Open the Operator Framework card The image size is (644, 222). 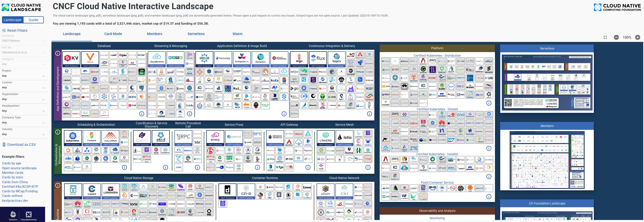tap(279, 59)
